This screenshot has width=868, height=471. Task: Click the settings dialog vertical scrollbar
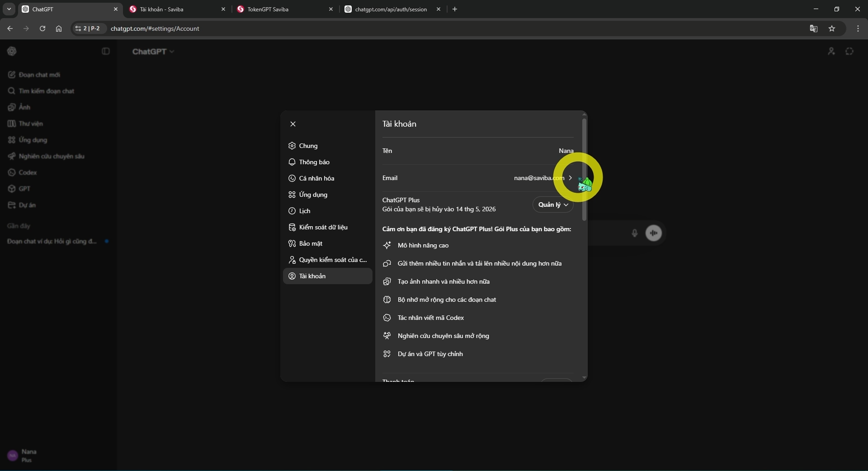tap(584, 170)
